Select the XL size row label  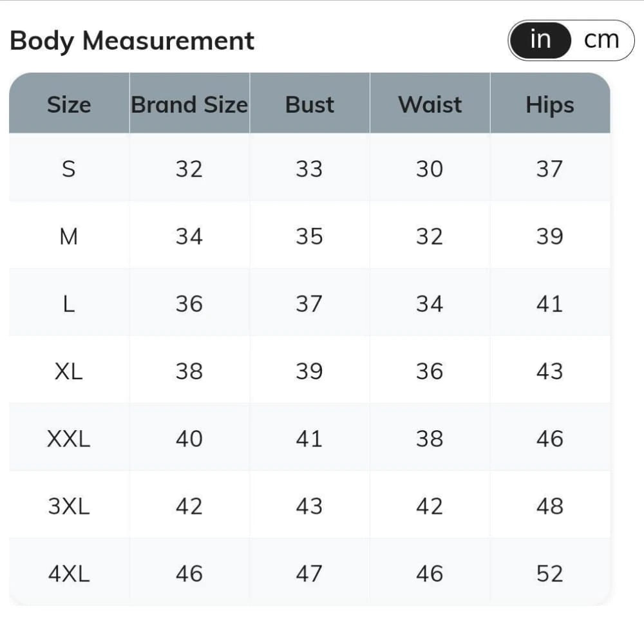[69, 371]
